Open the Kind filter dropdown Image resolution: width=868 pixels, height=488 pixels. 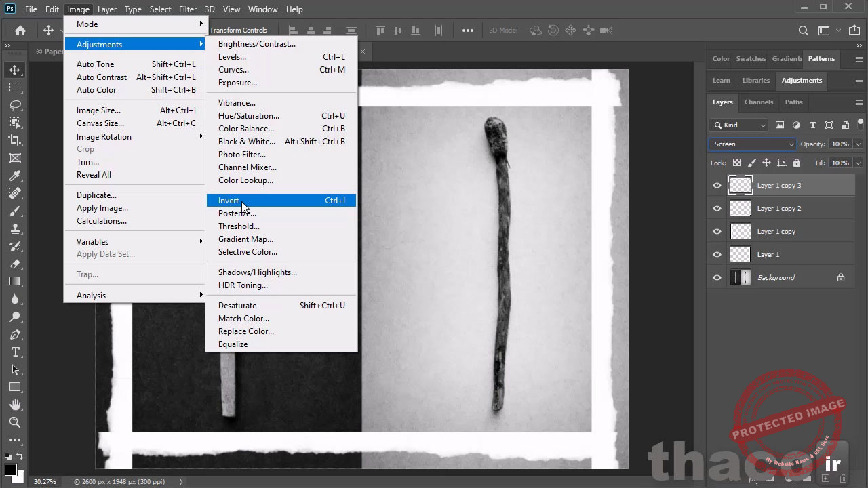click(x=738, y=125)
